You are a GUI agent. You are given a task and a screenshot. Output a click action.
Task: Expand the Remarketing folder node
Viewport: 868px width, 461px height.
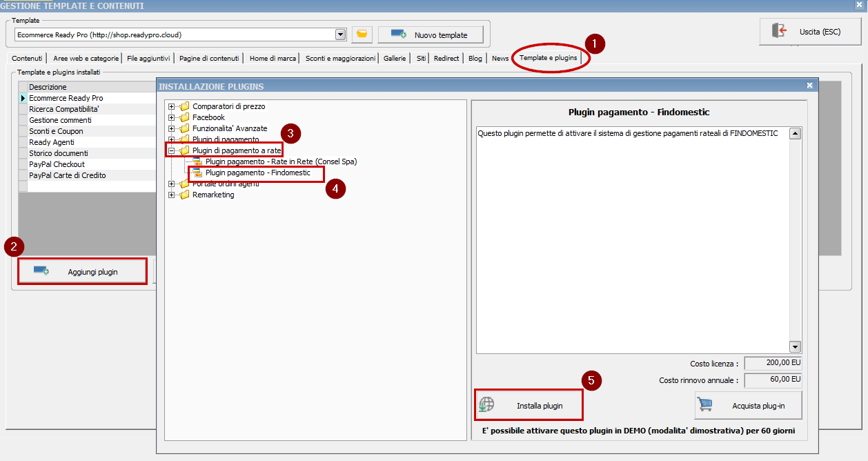tap(172, 195)
